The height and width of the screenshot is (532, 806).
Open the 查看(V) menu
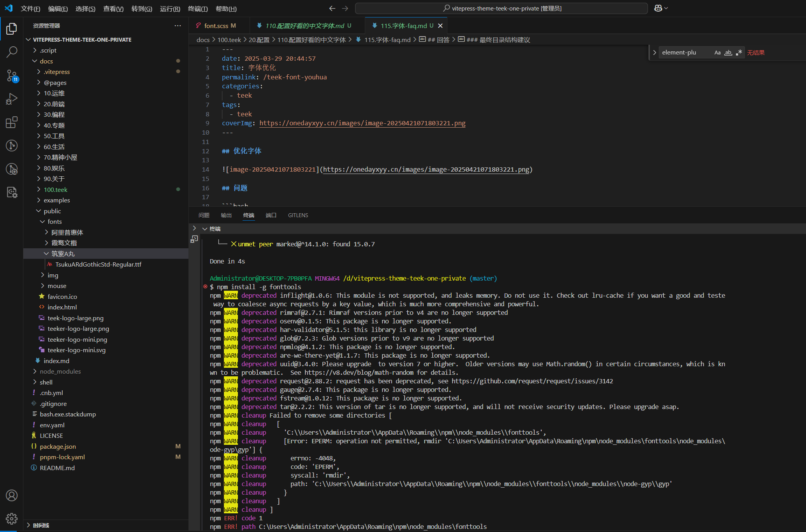pyautogui.click(x=113, y=9)
